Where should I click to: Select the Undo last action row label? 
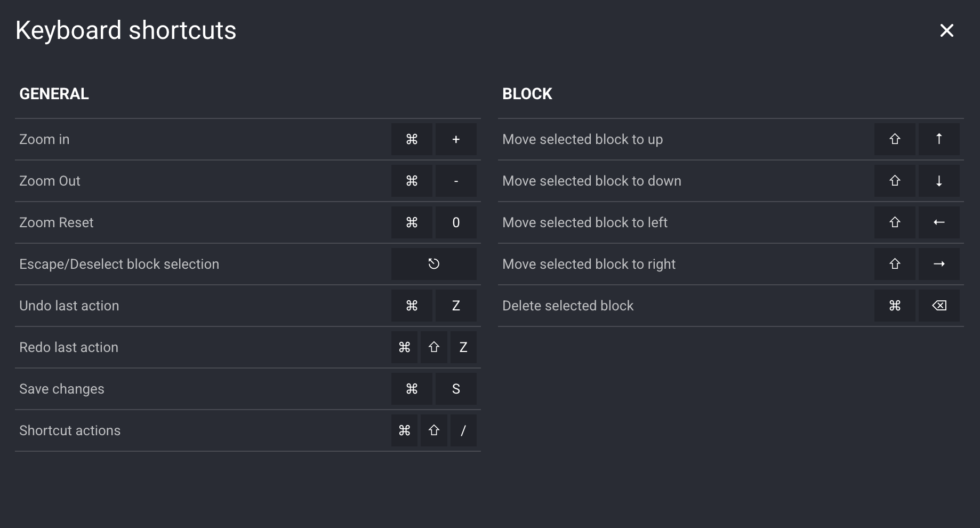click(x=69, y=306)
